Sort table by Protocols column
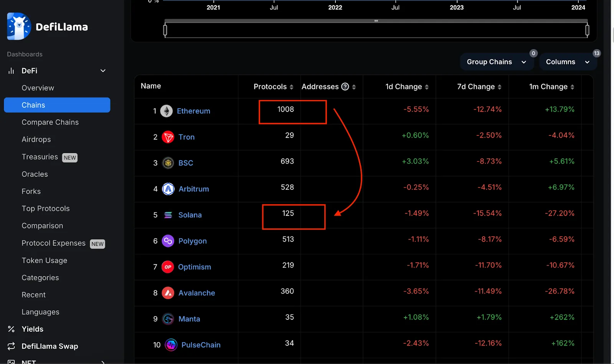614x364 pixels. 273,87
